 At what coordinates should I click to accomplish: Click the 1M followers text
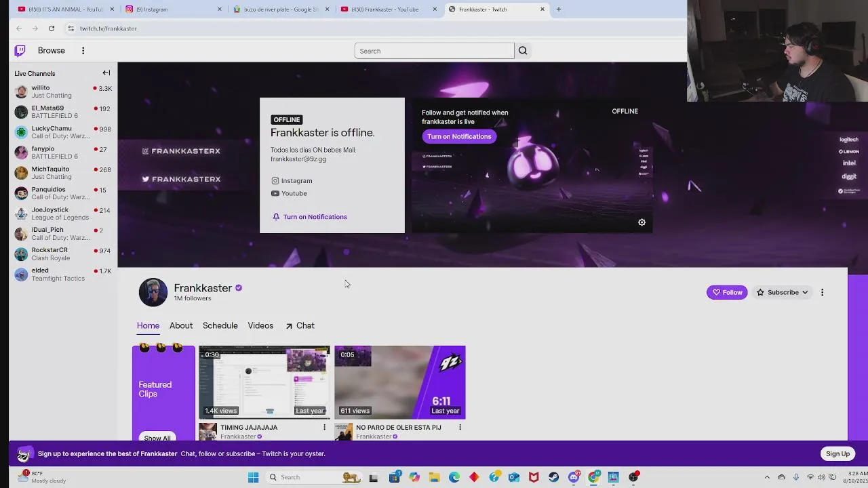pos(193,298)
